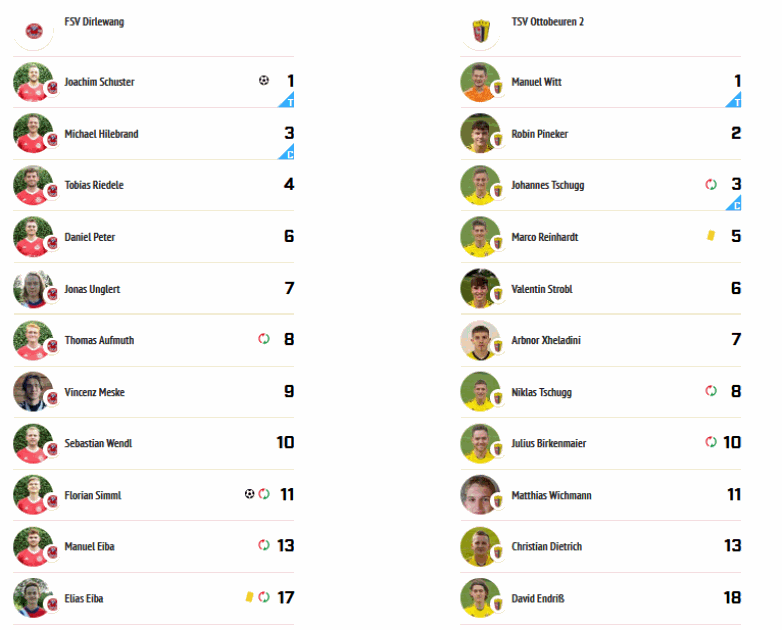Click the goal ball icon for Florian Simml
Viewport: 782px width, 630px height.
point(249,494)
